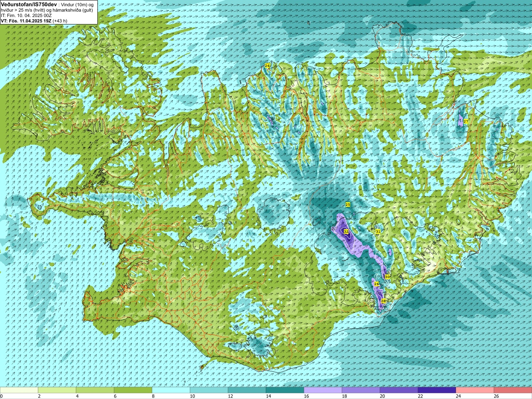This screenshot has height=399, width=532.
Task: Click the "Veðurstofan/IS750dev" title text
Action: [29, 4]
